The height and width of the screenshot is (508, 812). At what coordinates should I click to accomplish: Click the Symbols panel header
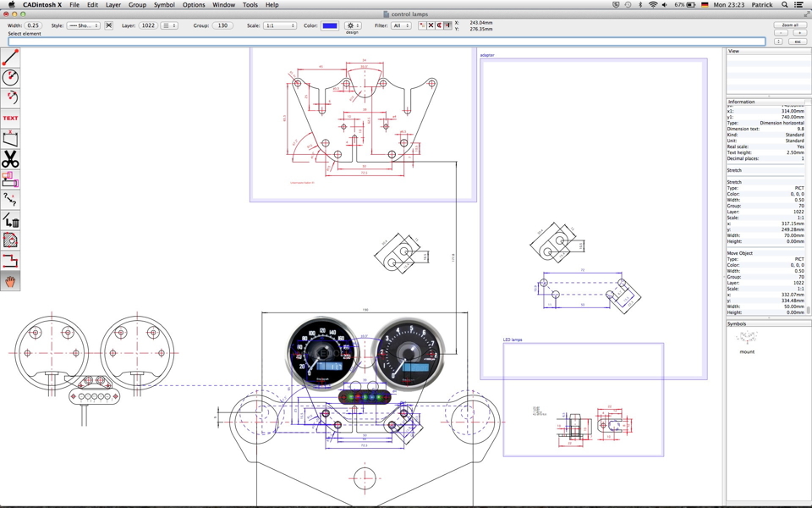769,323
